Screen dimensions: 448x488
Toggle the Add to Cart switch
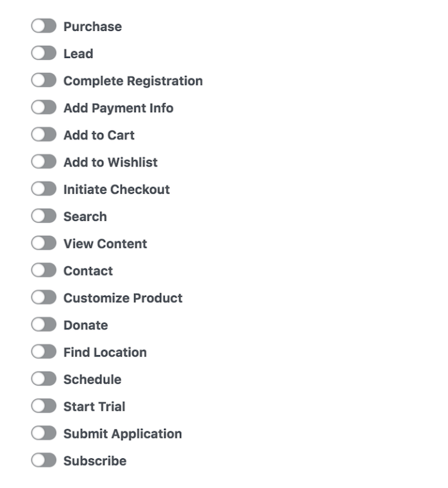43,135
